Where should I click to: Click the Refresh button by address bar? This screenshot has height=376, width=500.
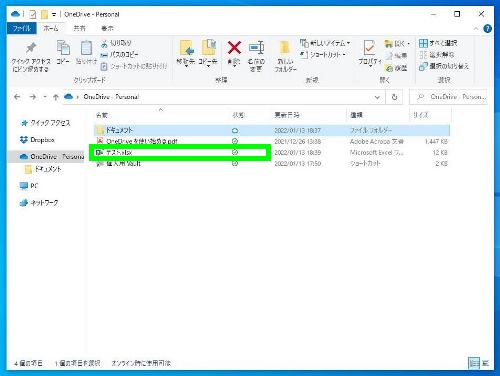(x=394, y=97)
